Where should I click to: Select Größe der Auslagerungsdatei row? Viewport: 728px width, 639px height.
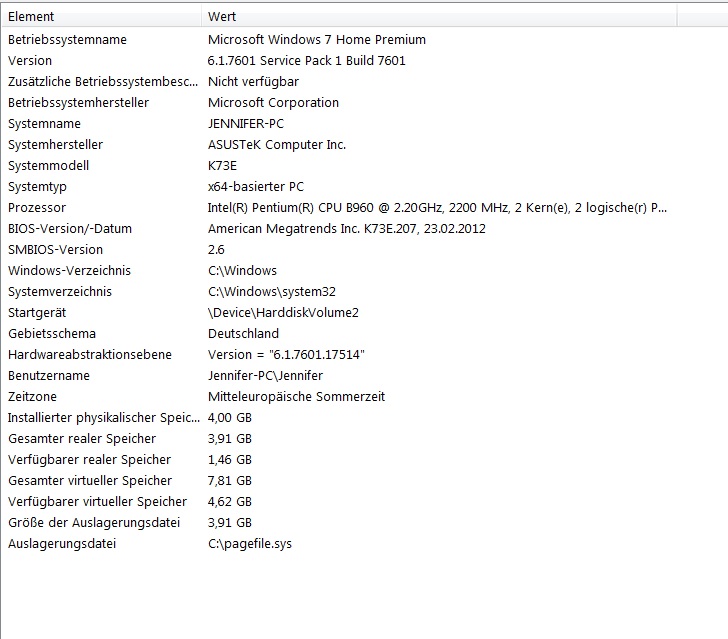[94, 522]
